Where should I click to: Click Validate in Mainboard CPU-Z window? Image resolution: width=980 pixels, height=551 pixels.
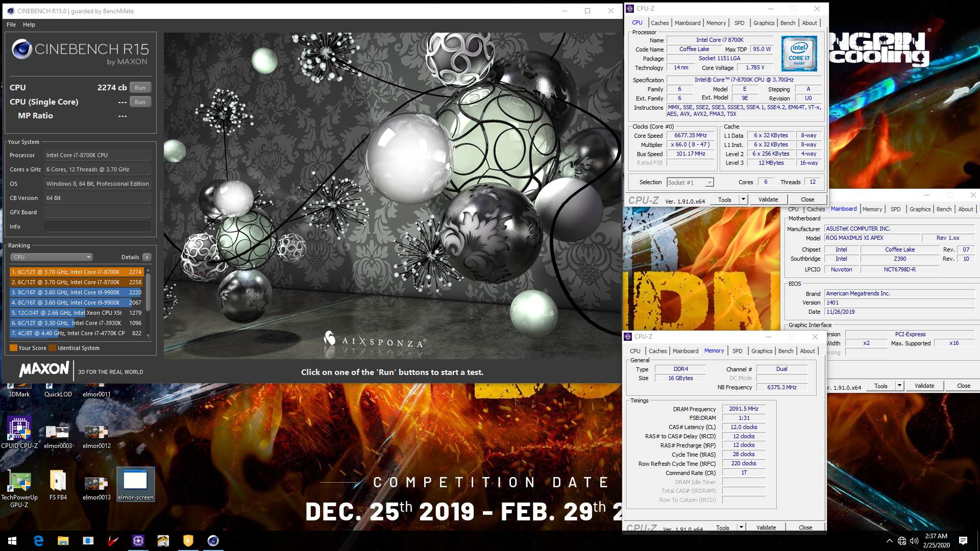point(924,386)
